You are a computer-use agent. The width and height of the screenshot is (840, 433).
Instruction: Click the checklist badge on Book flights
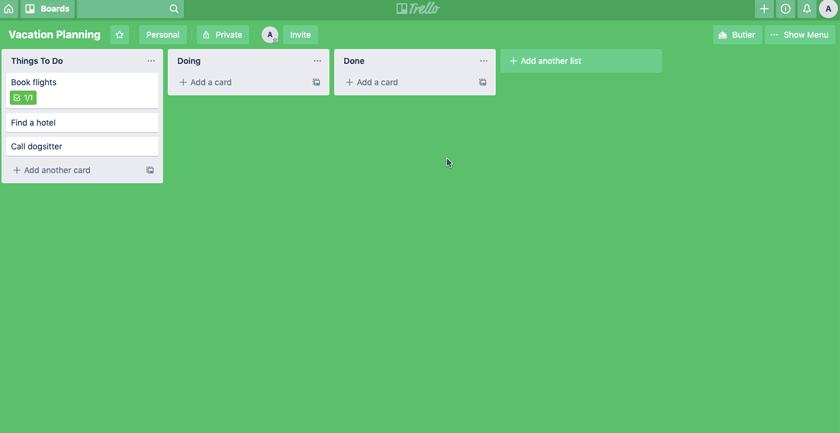pyautogui.click(x=23, y=98)
